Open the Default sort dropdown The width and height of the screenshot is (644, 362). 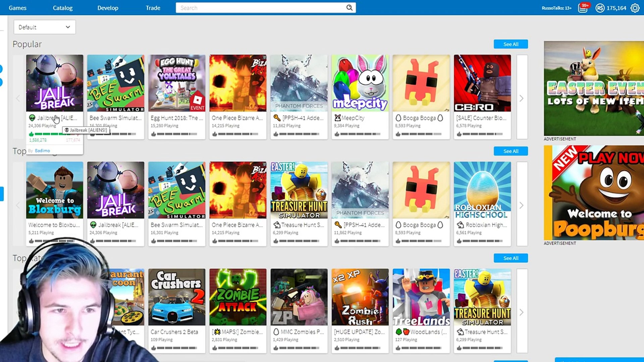pos(45,27)
